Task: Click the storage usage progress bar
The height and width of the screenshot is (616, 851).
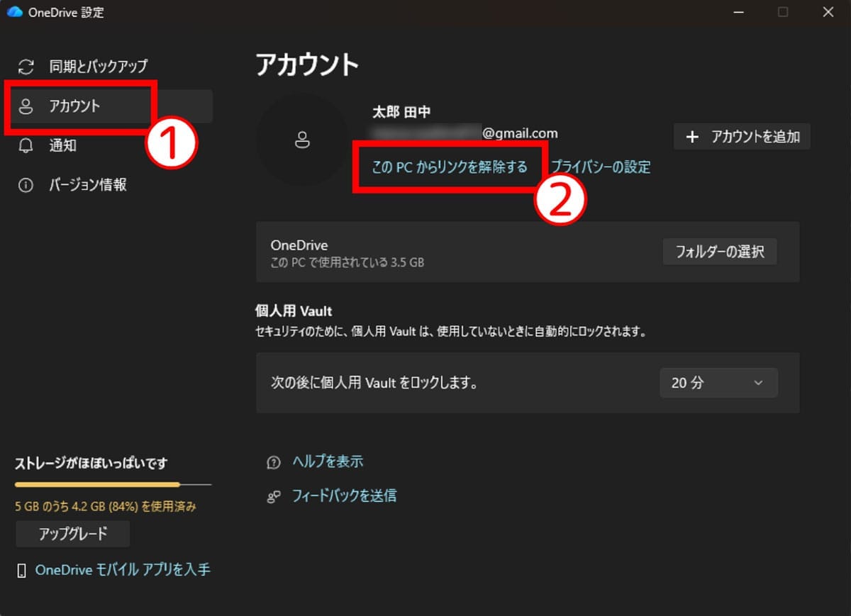Action: (x=112, y=483)
